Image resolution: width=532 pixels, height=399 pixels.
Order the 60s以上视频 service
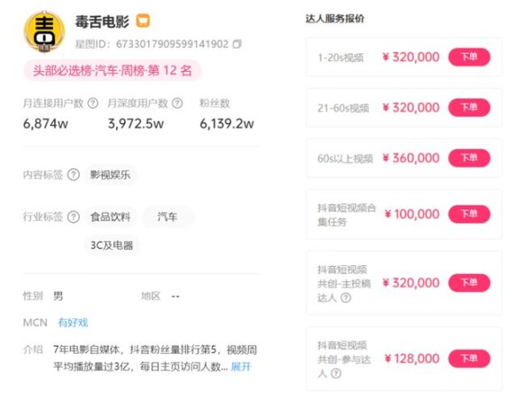[469, 158]
